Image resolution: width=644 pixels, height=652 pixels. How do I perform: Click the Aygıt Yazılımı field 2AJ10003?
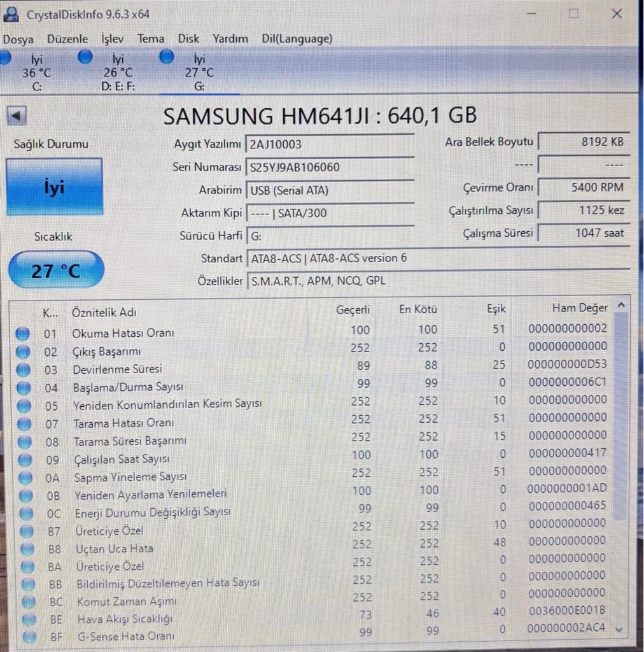click(x=330, y=145)
